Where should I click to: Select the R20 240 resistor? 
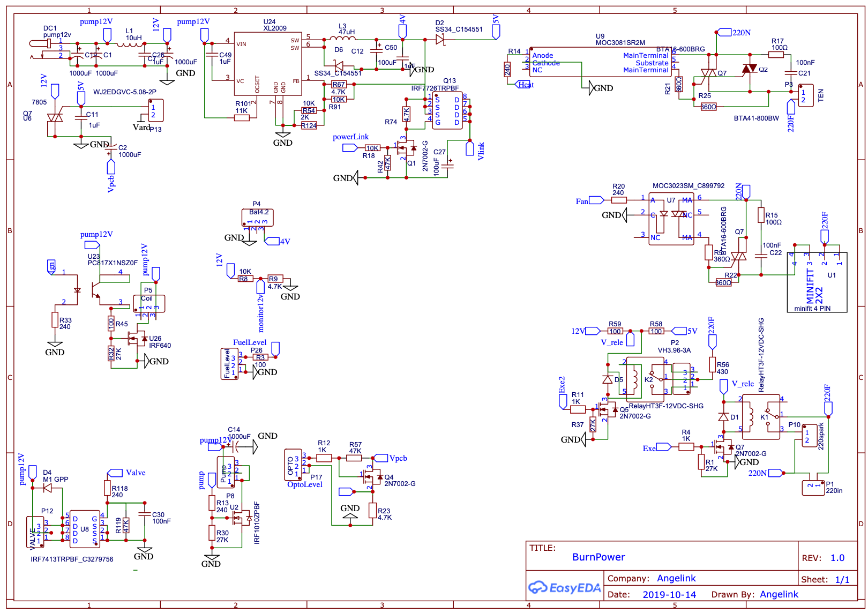[x=619, y=200]
